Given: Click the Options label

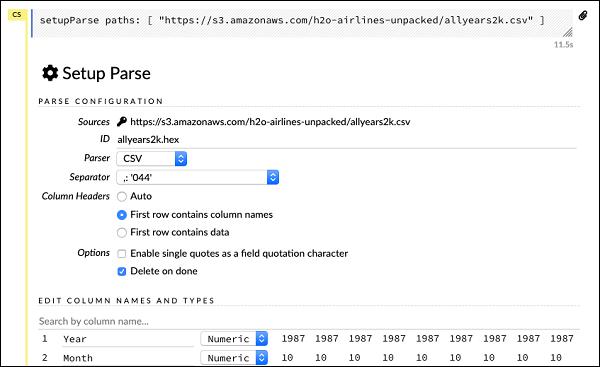Looking at the screenshot, I should (93, 253).
